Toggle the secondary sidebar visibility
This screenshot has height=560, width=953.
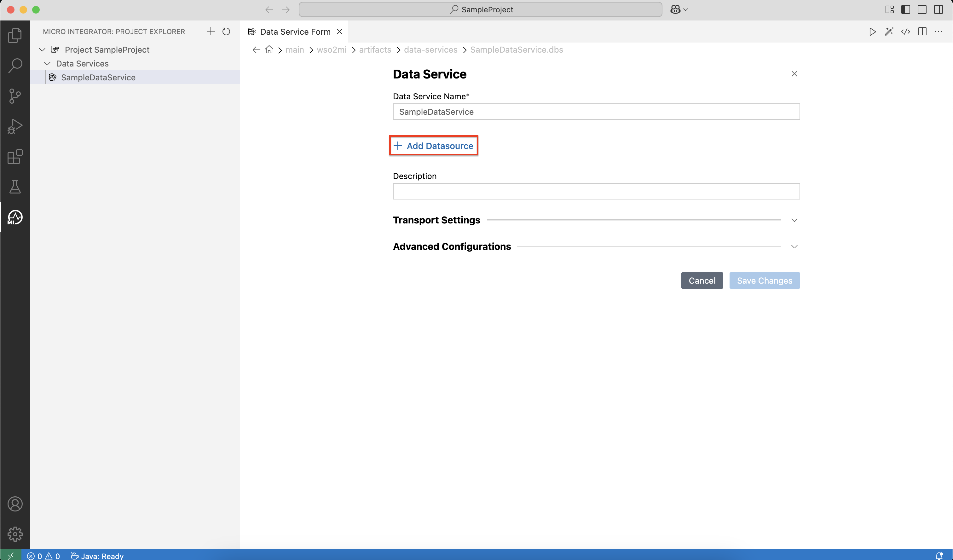coord(939,9)
